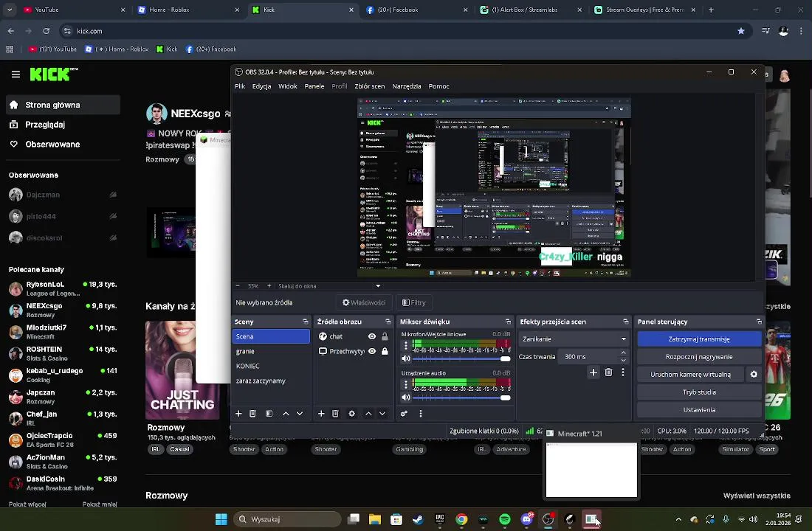Move scene down with Sceny down arrow

pos(299,414)
